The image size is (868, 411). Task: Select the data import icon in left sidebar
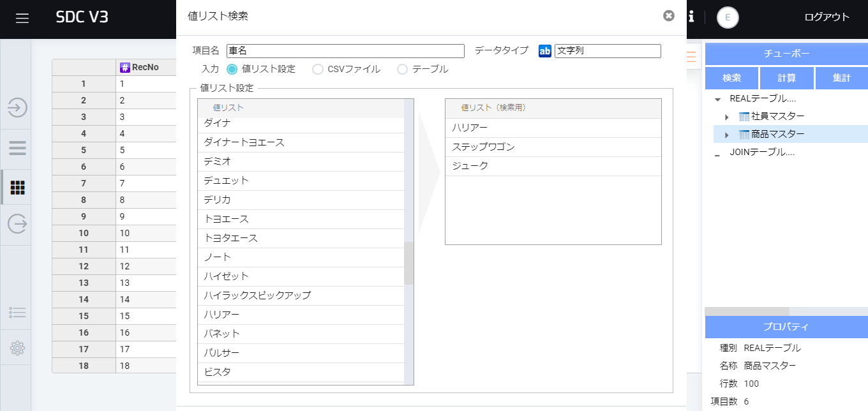pyautogui.click(x=17, y=108)
